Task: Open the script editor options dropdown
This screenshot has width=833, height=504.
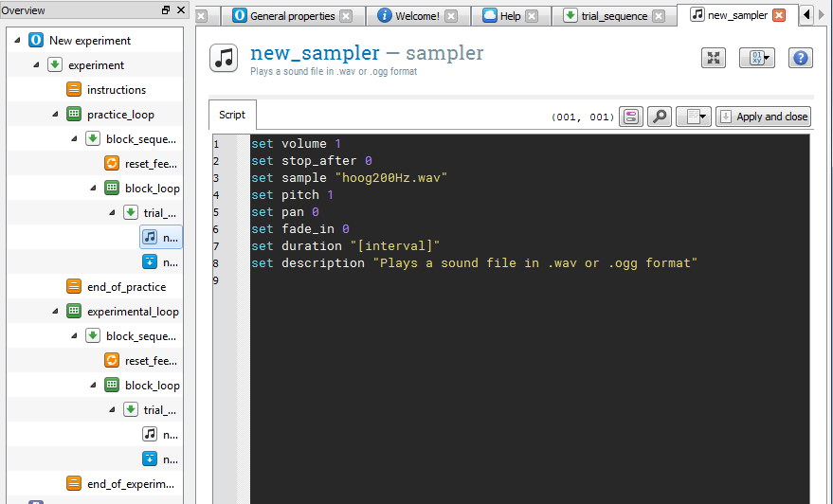Action: point(694,117)
